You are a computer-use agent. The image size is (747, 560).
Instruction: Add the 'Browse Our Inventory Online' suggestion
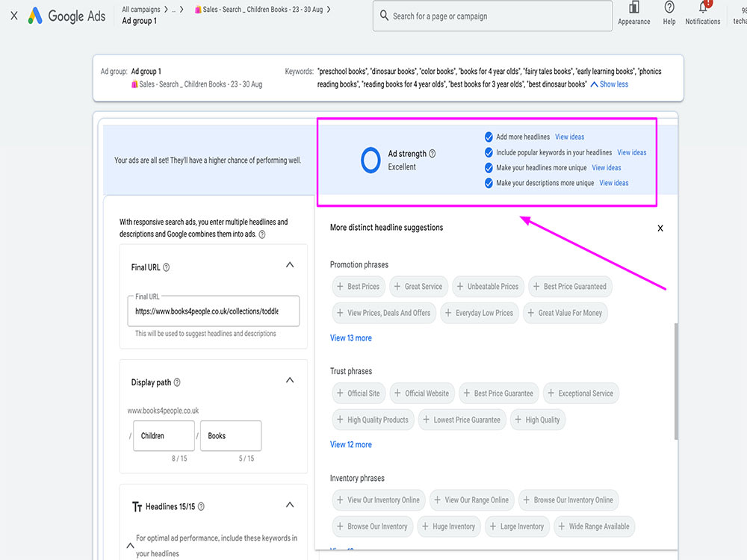tap(568, 500)
